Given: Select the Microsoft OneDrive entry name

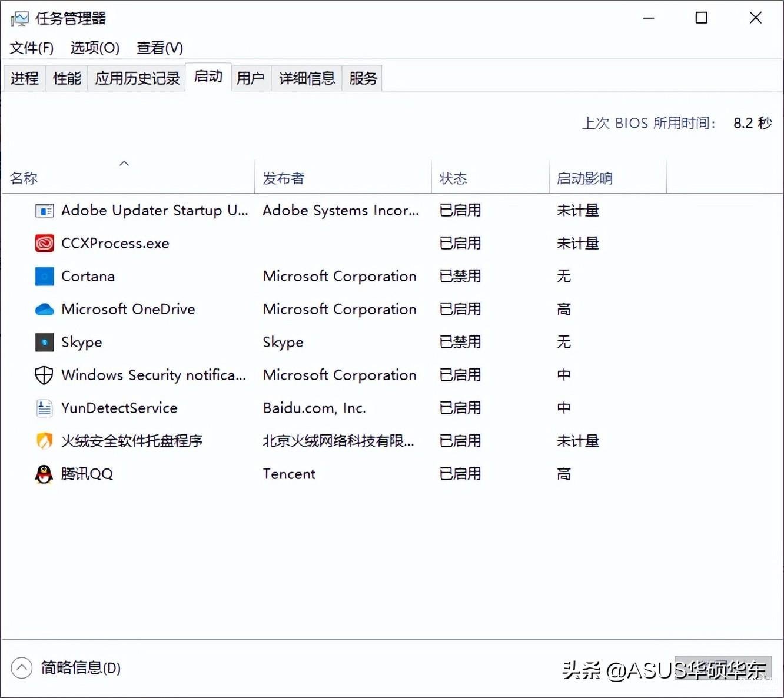Looking at the screenshot, I should click(128, 309).
